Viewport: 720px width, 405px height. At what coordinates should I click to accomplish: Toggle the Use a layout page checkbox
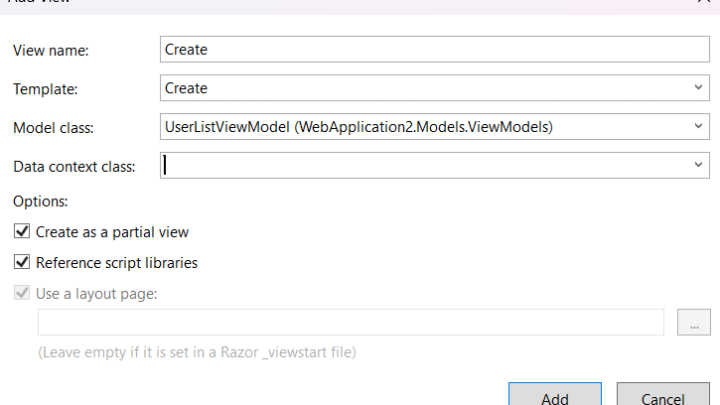pyautogui.click(x=22, y=293)
